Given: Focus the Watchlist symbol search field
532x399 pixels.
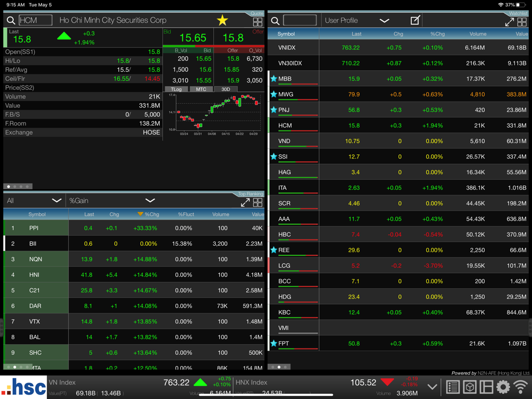Looking at the screenshot, I should pyautogui.click(x=300, y=20).
